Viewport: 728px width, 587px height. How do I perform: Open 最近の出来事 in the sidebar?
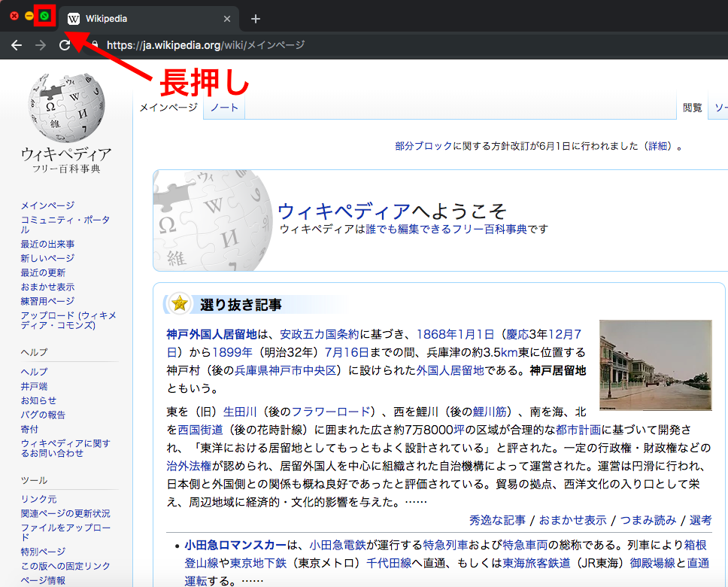[47, 244]
